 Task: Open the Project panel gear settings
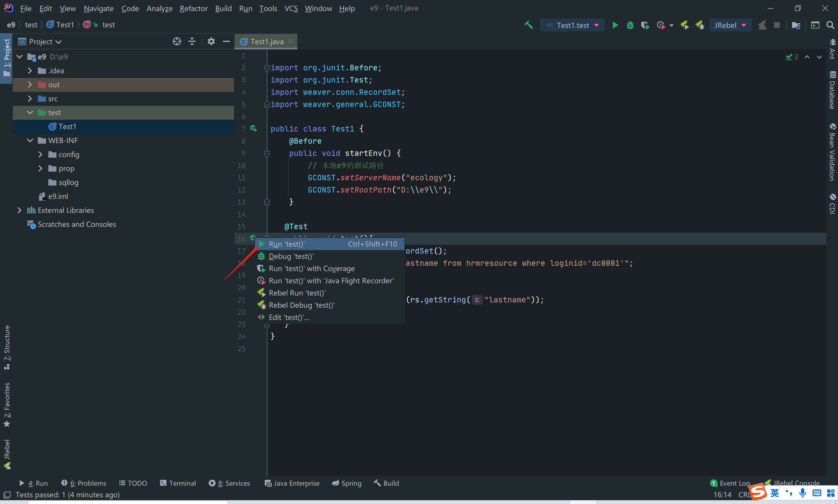(211, 41)
